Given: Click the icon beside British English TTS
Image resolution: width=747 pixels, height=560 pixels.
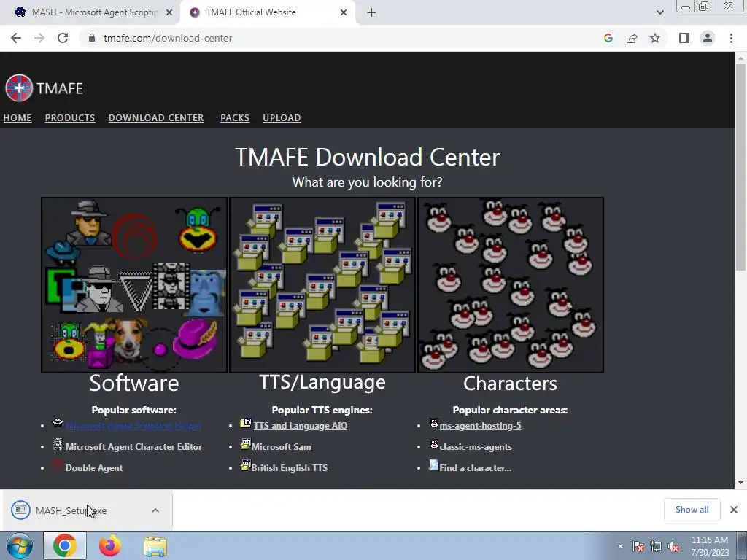Looking at the screenshot, I should point(245,465).
